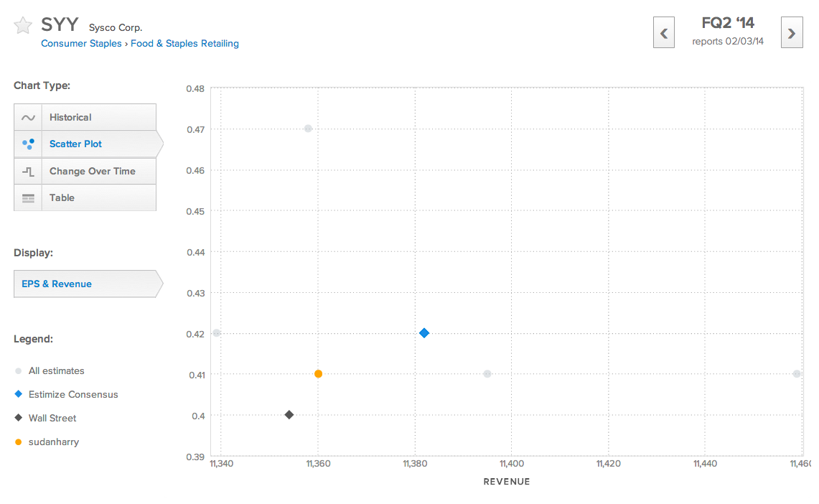Switch to Change Over Time chart

(85, 171)
